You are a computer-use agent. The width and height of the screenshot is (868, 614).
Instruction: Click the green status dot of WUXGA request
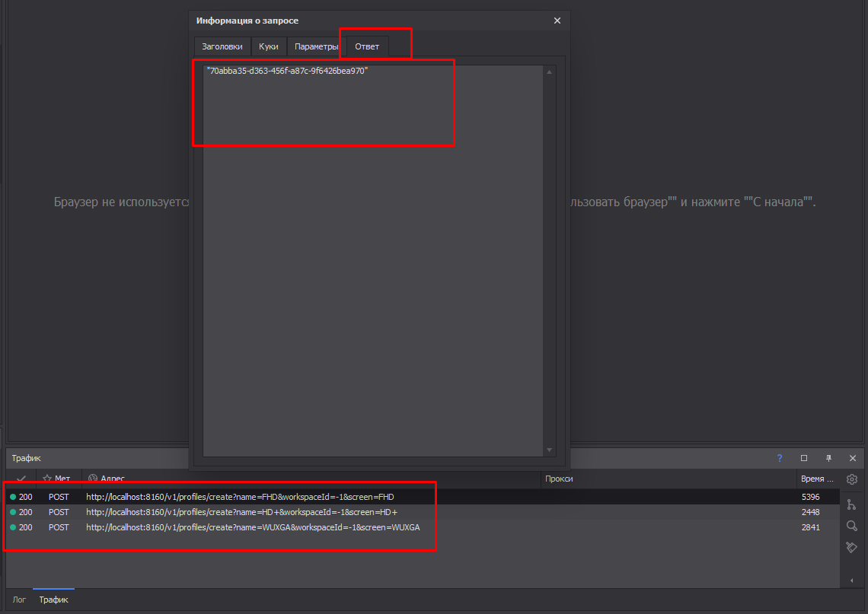point(13,528)
